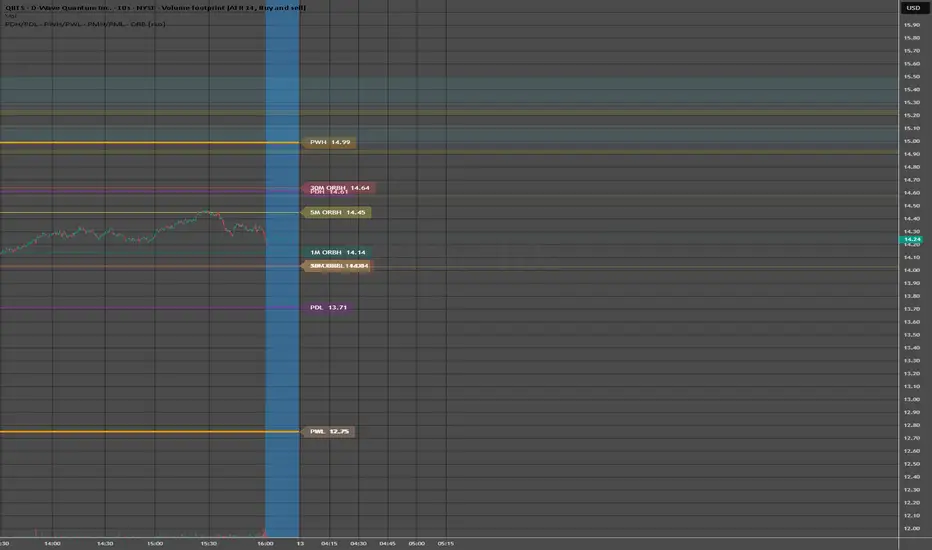Click the 15.90 price scale value
The image size is (932, 550).
click(x=912, y=25)
